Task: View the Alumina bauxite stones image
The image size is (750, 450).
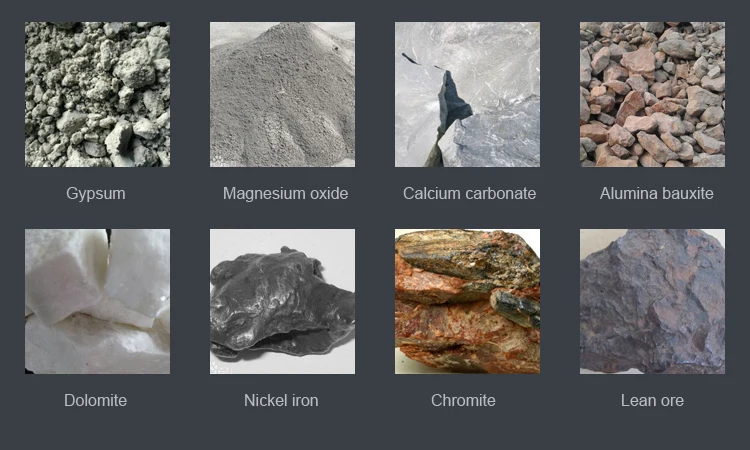Action: pyautogui.click(x=652, y=94)
